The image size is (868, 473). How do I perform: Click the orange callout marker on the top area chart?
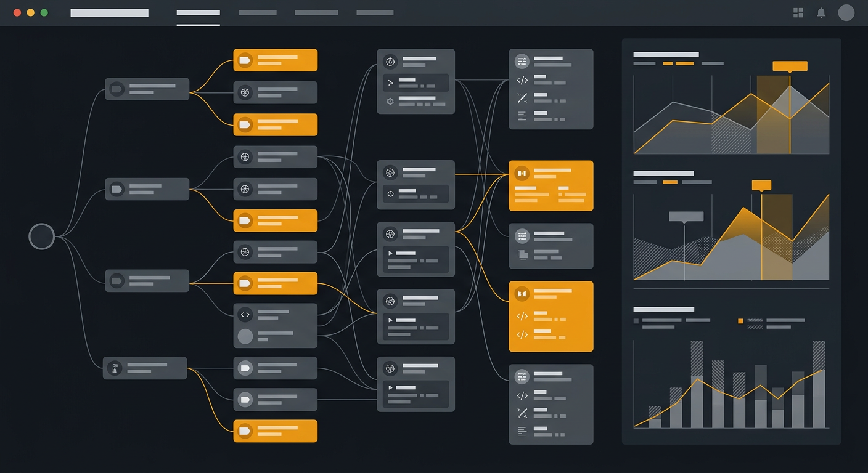coord(790,66)
